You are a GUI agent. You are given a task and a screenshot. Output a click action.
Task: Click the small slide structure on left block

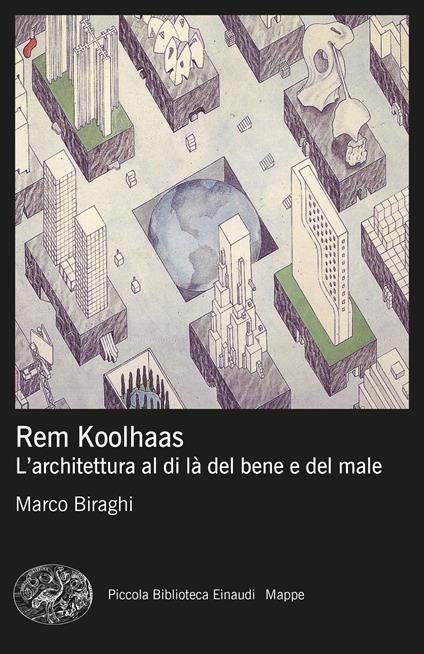coord(109,346)
